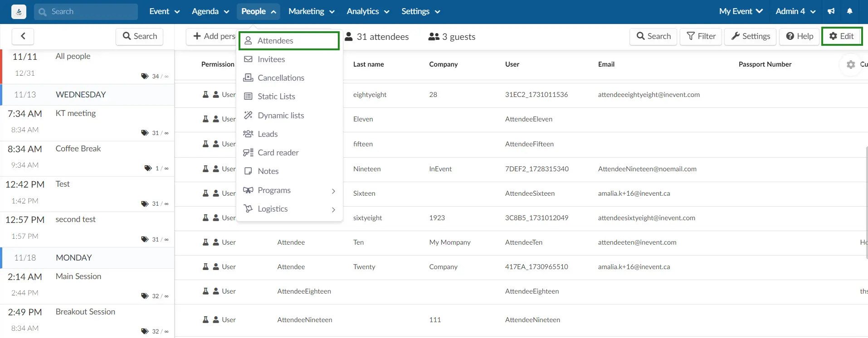The width and height of the screenshot is (868, 338).
Task: Select Invitees in the People menu
Action: [289, 59]
